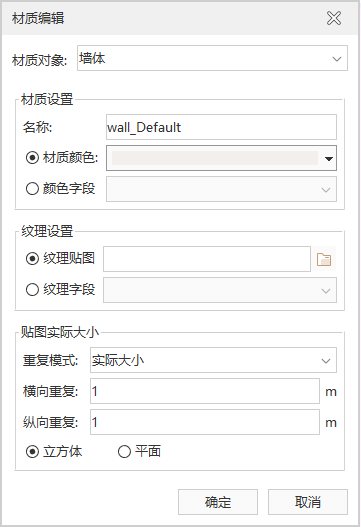Image resolution: width=361 pixels, height=527 pixels.
Task: Choose the 纹理贴图 radio button
Action: pos(32,258)
